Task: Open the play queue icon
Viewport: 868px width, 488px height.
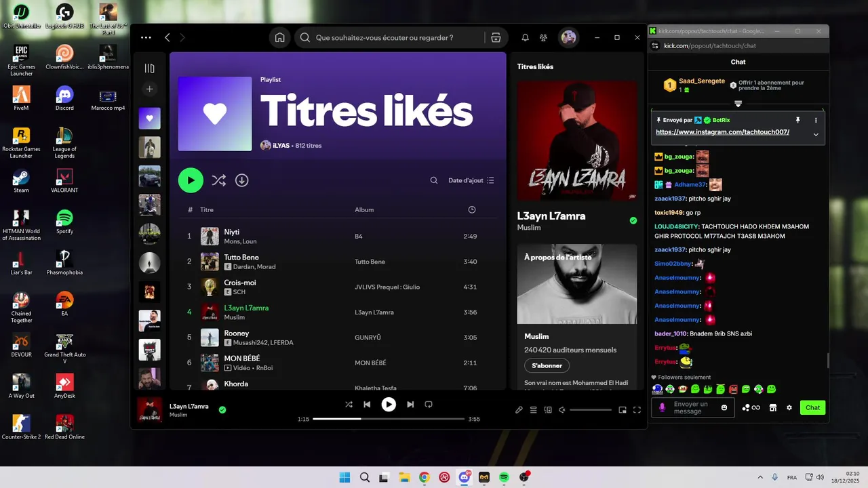Action: 534,410
